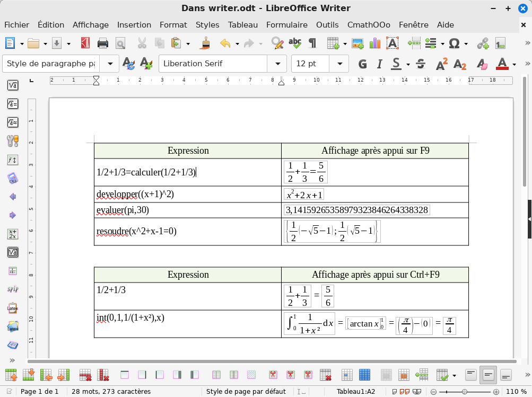Click the Export as PDF icon

click(85, 43)
